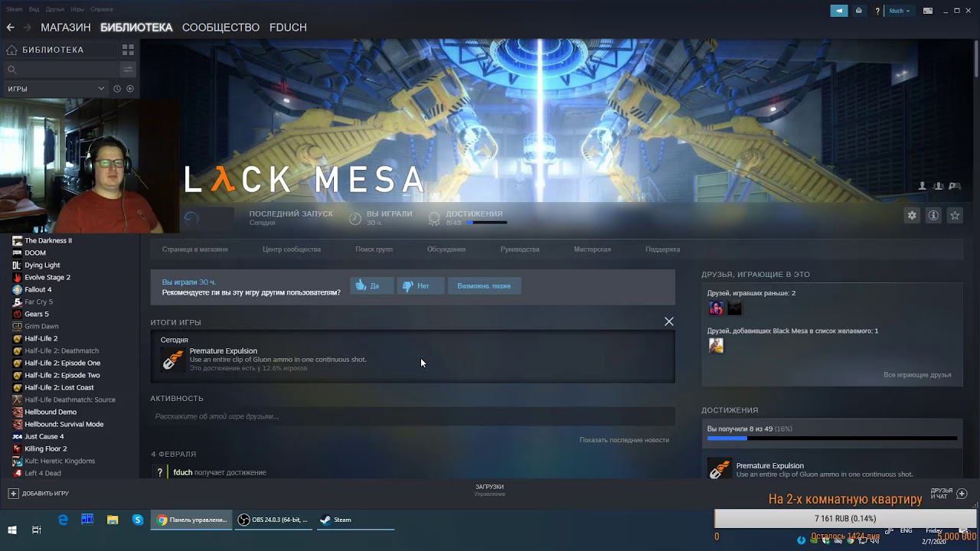980x551 pixels.
Task: Open the Справка menu
Action: (102, 9)
